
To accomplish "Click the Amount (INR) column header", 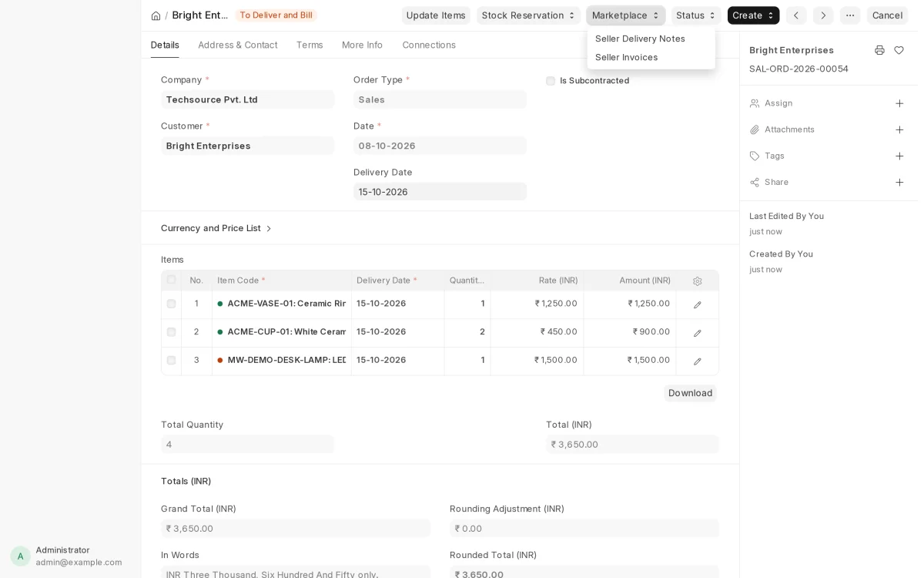I will click(630, 281).
